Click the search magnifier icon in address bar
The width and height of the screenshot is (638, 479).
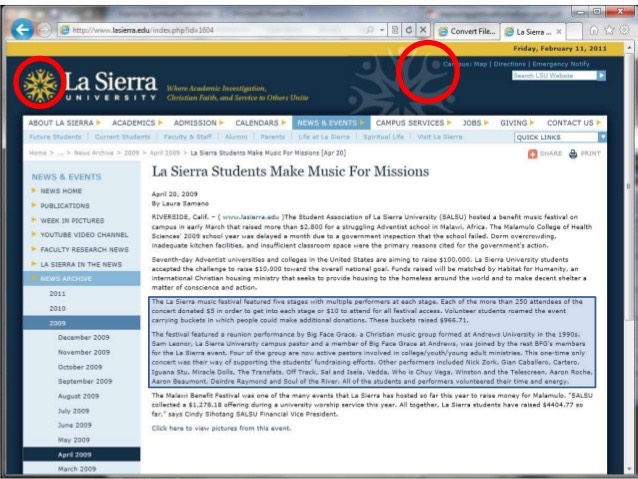coord(370,30)
